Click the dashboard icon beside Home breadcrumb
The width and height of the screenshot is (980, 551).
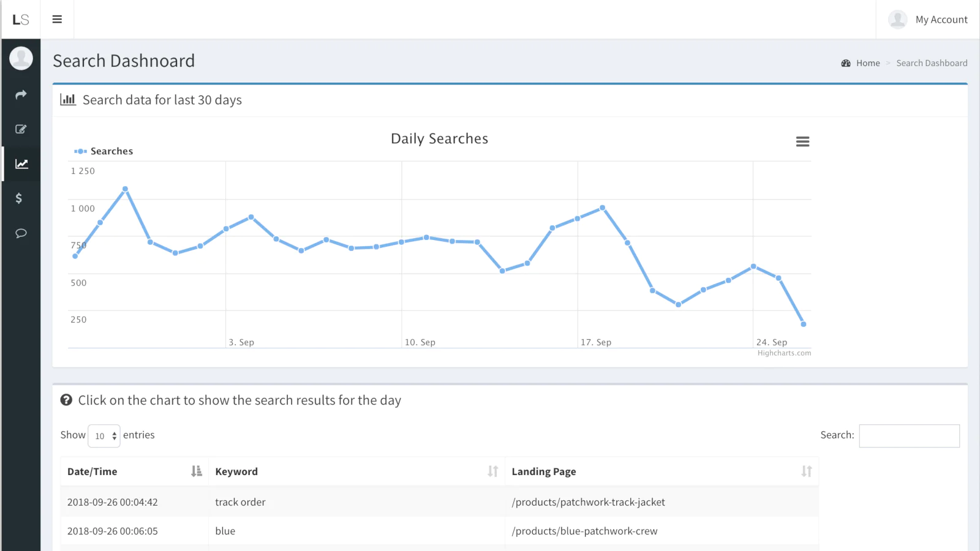coord(846,63)
